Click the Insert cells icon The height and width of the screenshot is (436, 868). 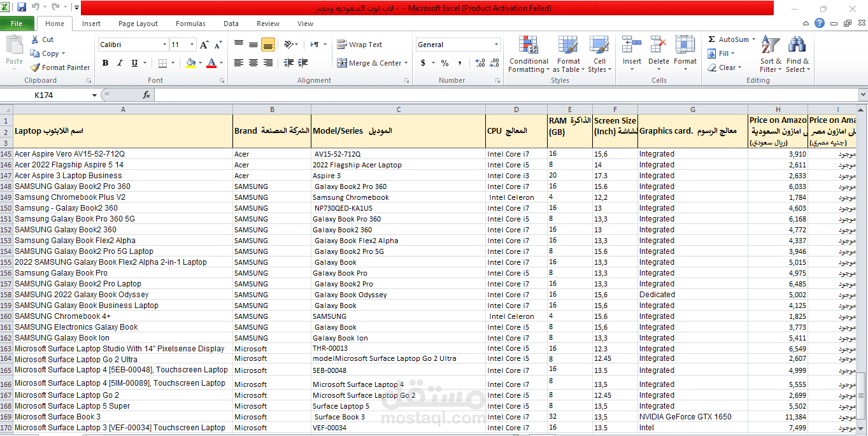[x=632, y=46]
